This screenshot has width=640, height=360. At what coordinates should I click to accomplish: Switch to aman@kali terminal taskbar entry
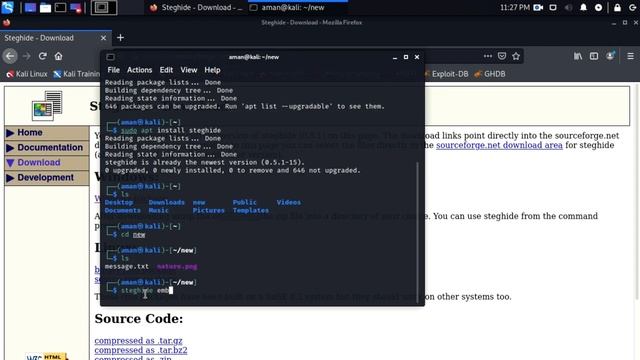click(297, 7)
